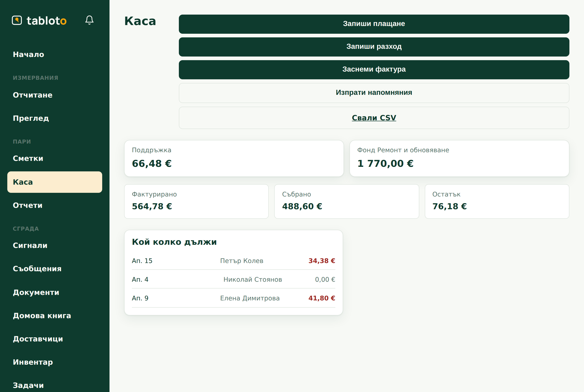The height and width of the screenshot is (392, 584).
Task: Select row Ап. 9
Action: [233, 298]
